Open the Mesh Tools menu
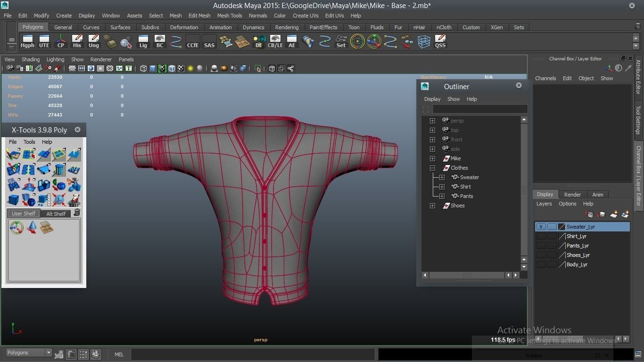The image size is (644, 362). (230, 16)
